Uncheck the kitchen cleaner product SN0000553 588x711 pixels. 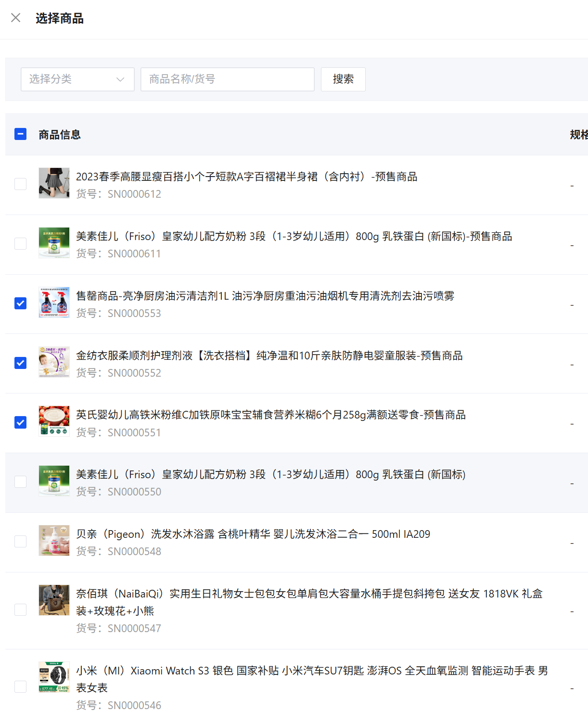click(x=21, y=304)
